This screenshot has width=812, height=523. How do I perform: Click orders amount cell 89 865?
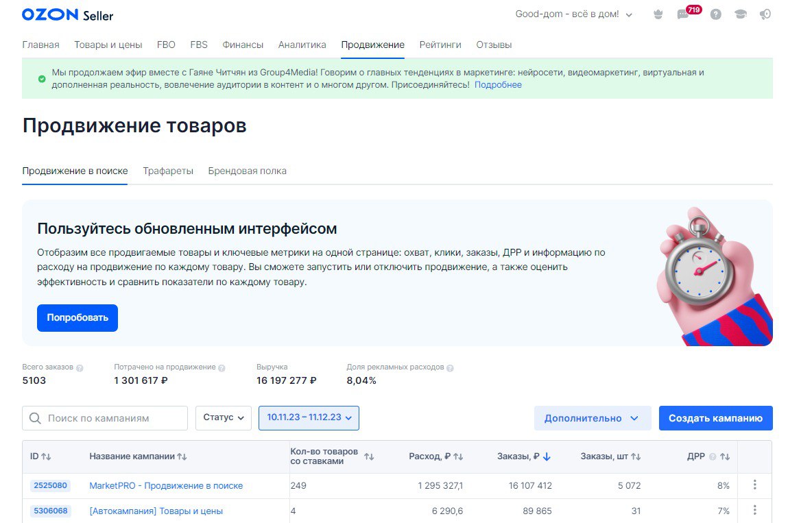pyautogui.click(x=537, y=511)
